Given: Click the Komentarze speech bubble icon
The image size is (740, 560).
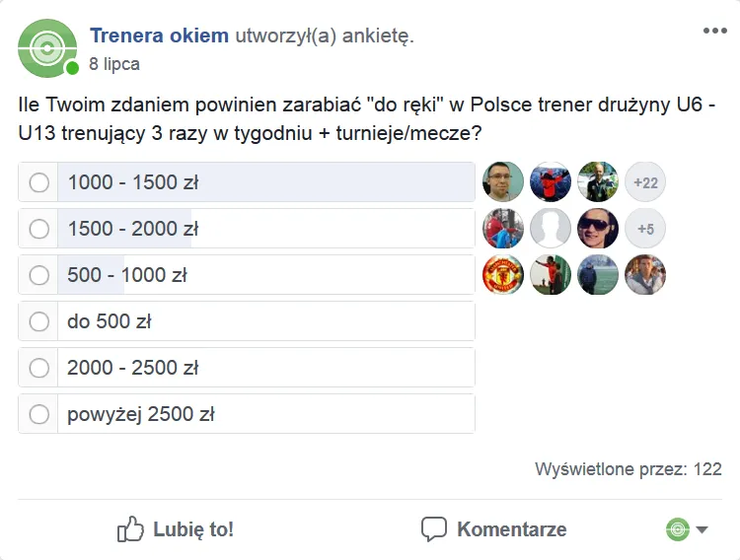Looking at the screenshot, I should pos(434,529).
